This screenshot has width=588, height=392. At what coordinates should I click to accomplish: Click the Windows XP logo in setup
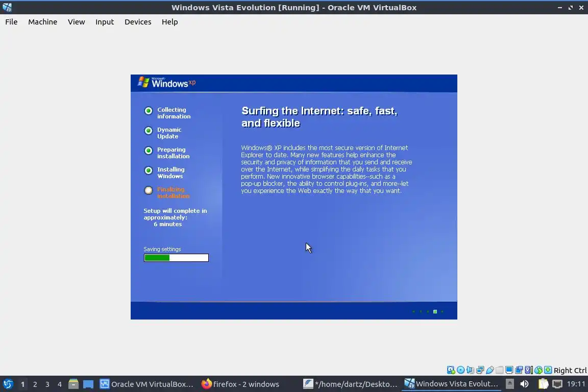pos(166,83)
